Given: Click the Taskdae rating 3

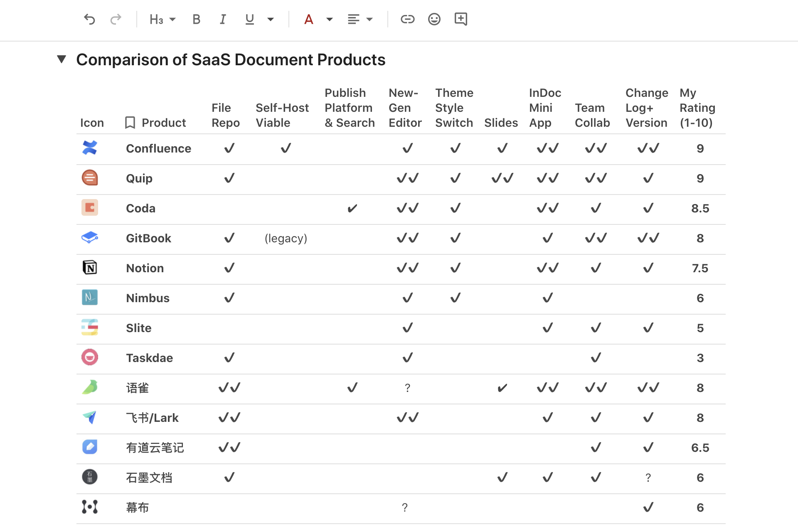Looking at the screenshot, I should click(x=700, y=358).
